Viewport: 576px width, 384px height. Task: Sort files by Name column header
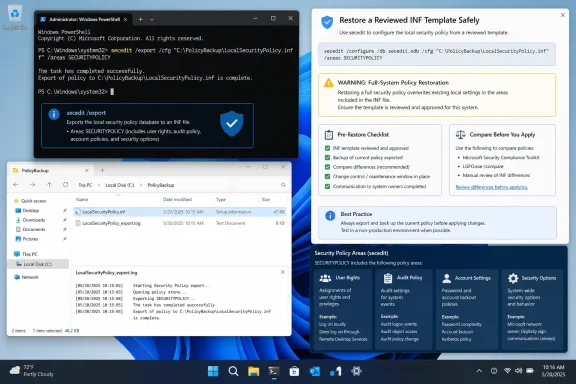click(82, 200)
